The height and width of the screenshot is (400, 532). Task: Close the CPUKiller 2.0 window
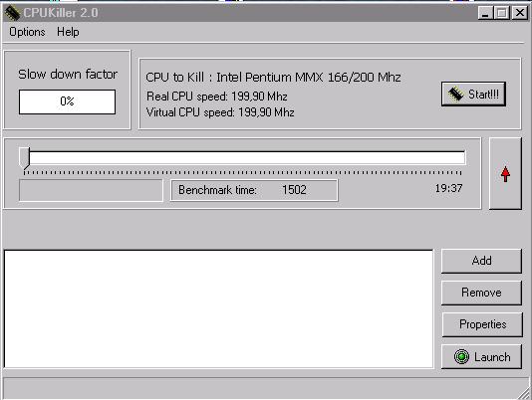tap(519, 13)
